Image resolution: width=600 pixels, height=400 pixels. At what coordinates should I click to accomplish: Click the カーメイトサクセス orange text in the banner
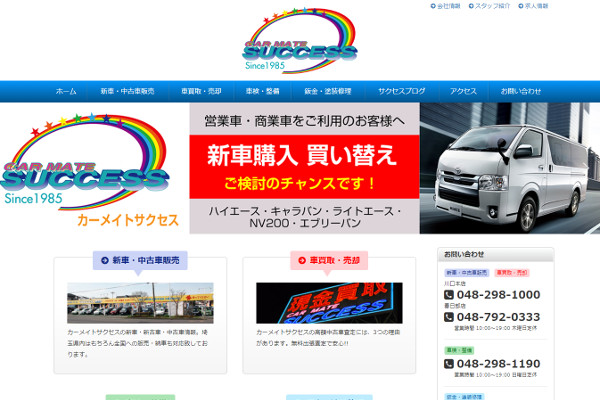[x=128, y=220]
